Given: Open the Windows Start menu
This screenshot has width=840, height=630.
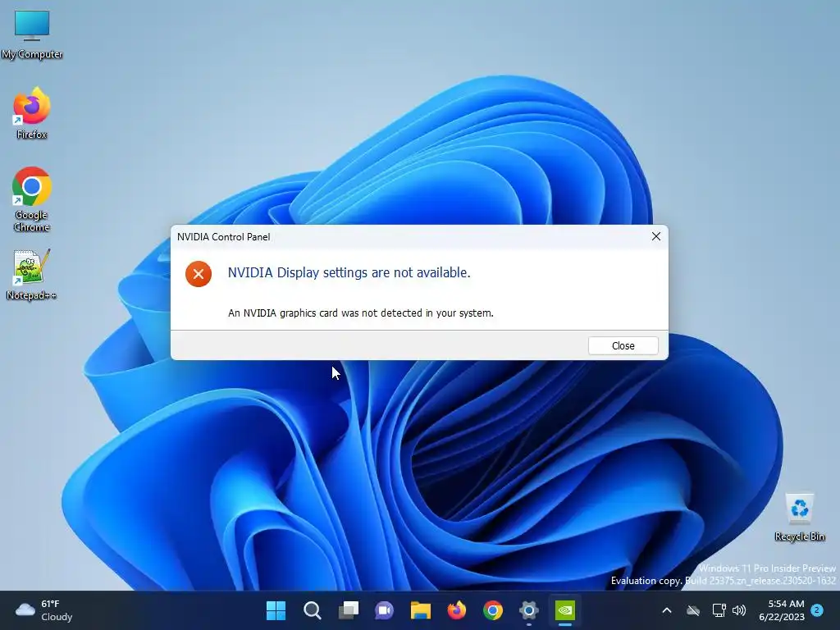Looking at the screenshot, I should (276, 610).
